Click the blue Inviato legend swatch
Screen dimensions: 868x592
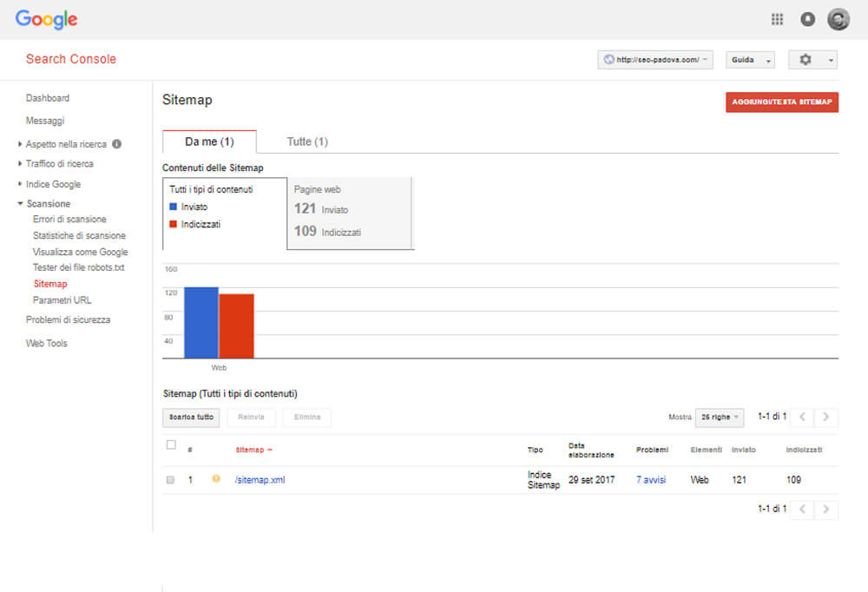tap(174, 207)
